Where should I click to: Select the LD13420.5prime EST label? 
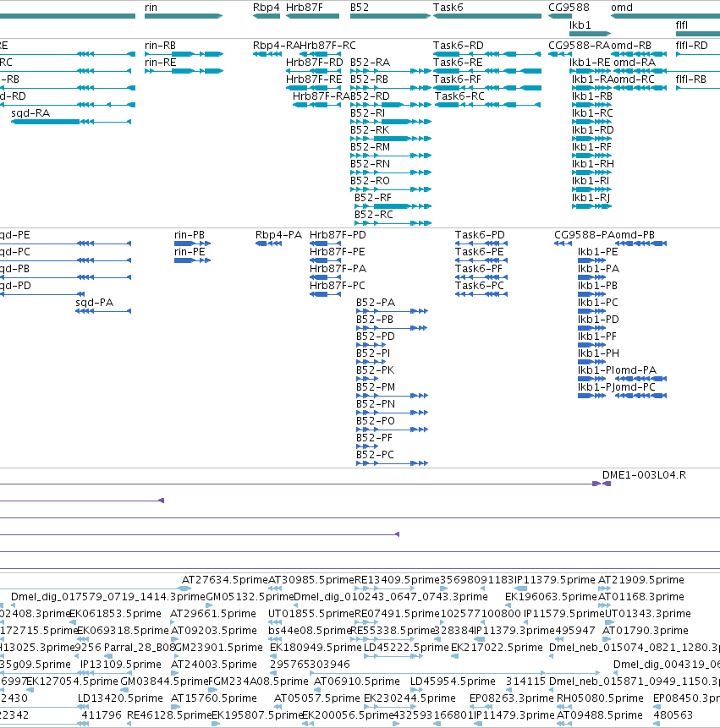pos(120,698)
